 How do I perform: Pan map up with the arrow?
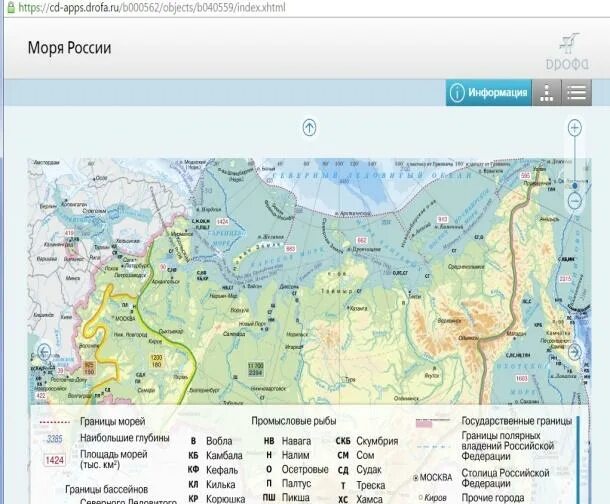pyautogui.click(x=309, y=128)
